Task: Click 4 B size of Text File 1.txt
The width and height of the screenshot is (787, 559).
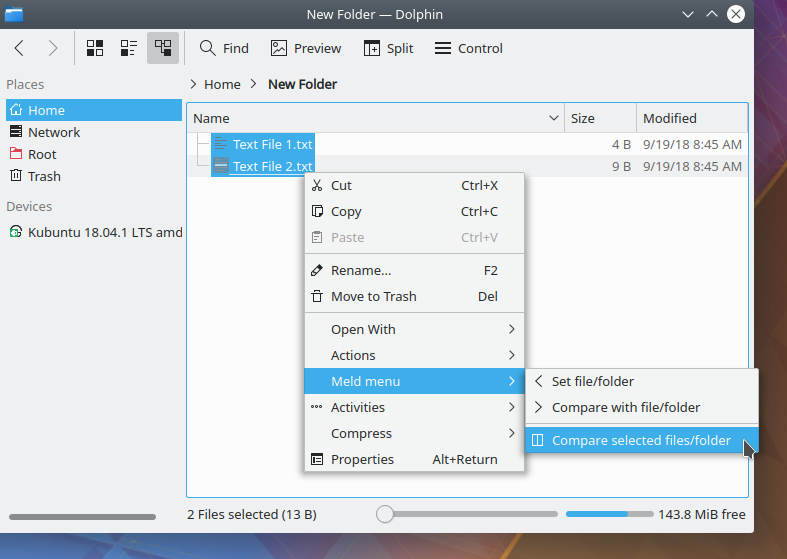Action: pyautogui.click(x=621, y=145)
